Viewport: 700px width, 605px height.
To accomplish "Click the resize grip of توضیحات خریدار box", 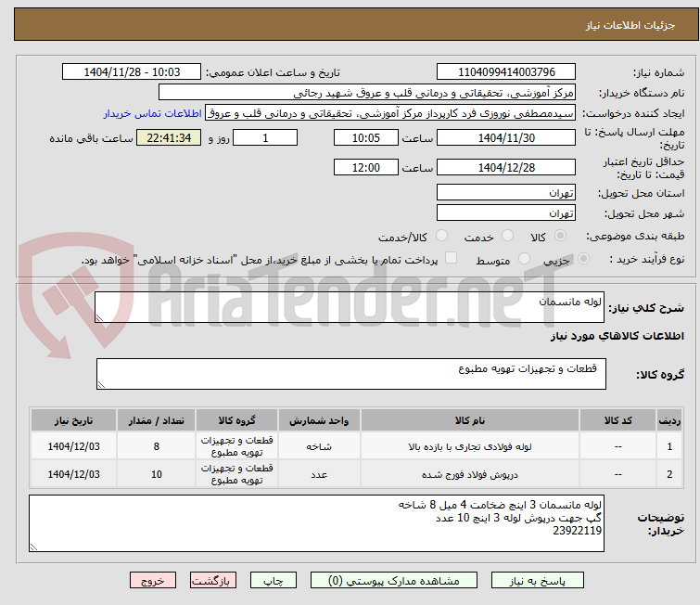I will click(x=34, y=547).
